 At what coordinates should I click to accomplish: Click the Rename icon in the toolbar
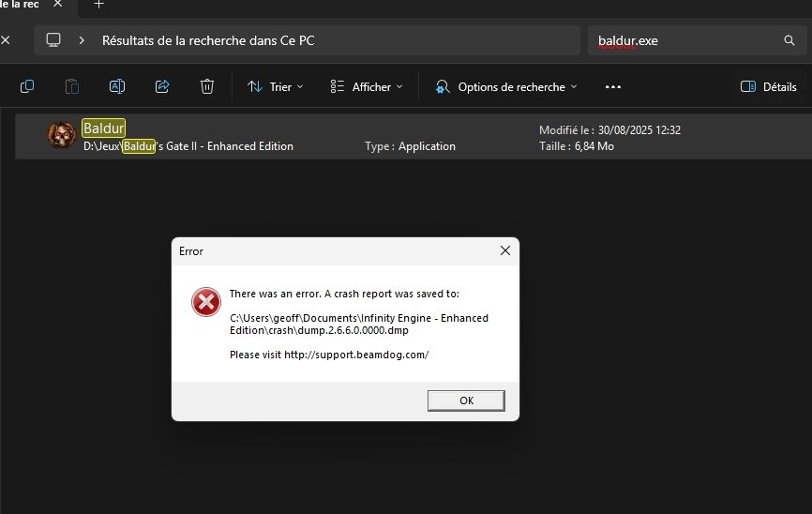(117, 86)
